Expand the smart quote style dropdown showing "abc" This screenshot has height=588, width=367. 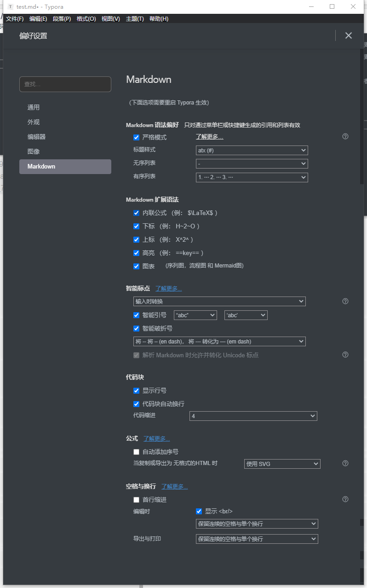195,315
